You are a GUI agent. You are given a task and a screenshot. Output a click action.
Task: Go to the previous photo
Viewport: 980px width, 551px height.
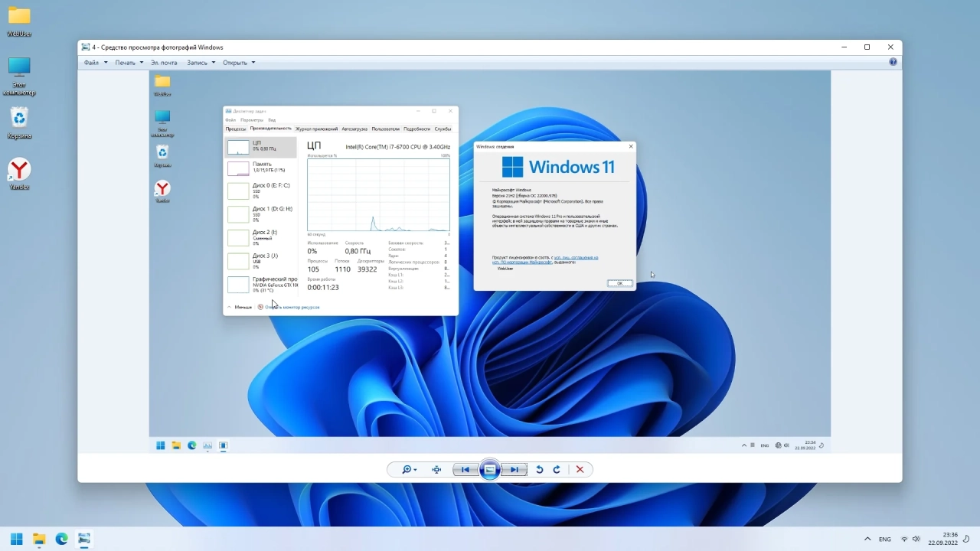click(464, 470)
